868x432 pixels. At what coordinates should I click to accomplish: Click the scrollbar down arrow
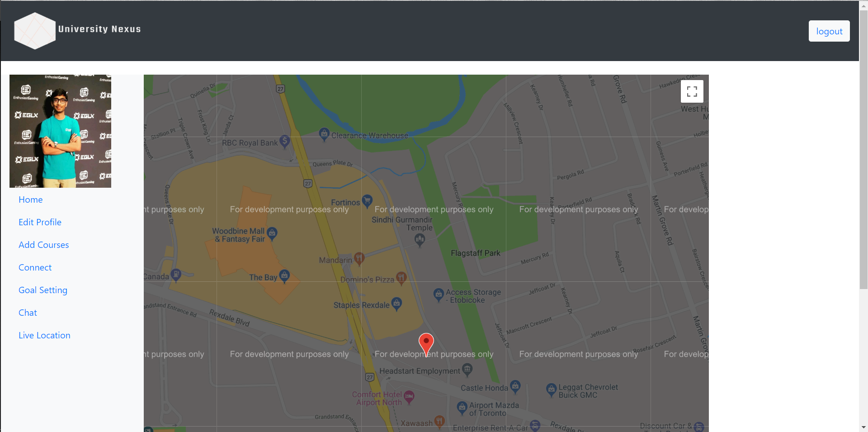tap(863, 427)
